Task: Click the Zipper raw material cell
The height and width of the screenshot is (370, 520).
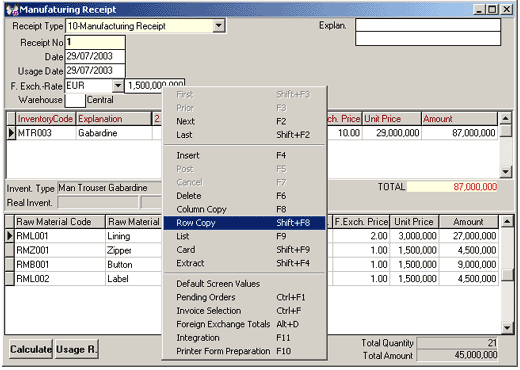Action: point(133,250)
